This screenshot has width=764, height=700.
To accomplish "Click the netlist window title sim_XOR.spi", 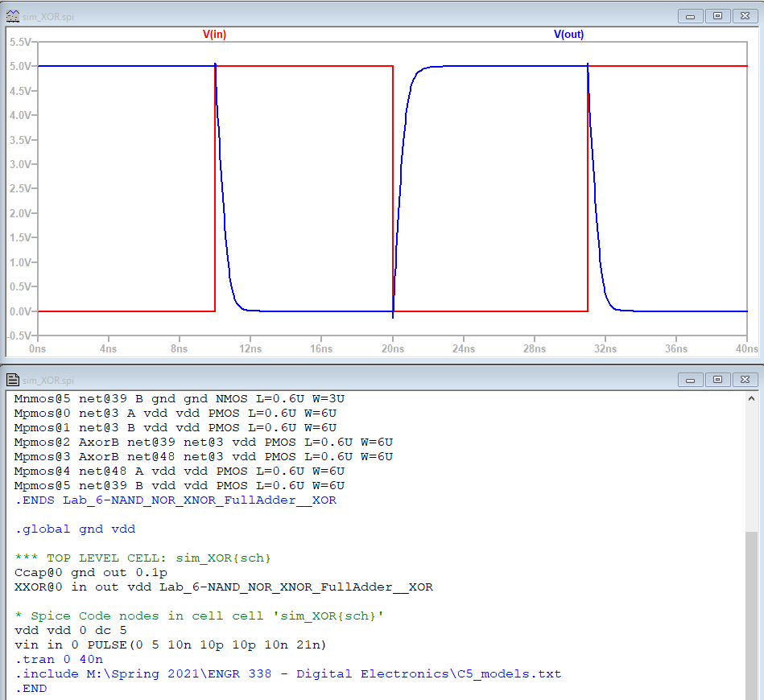I will click(x=48, y=381).
